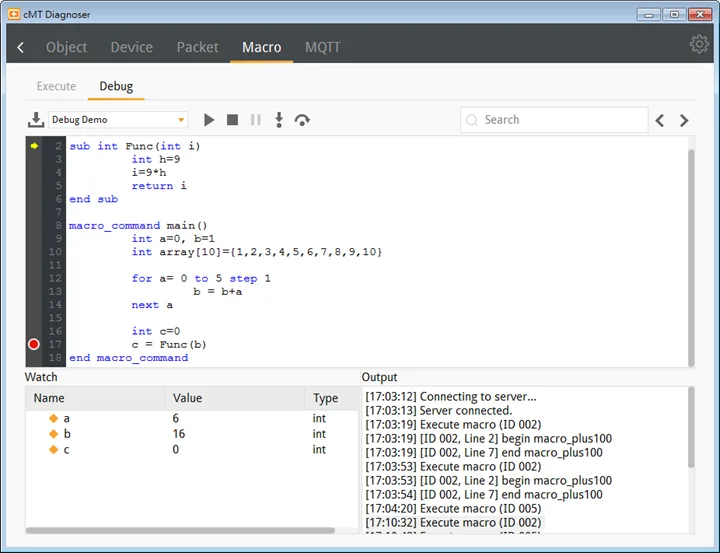Click the Name column header in Watch
The width and height of the screenshot is (720, 553).
pyautogui.click(x=96, y=398)
